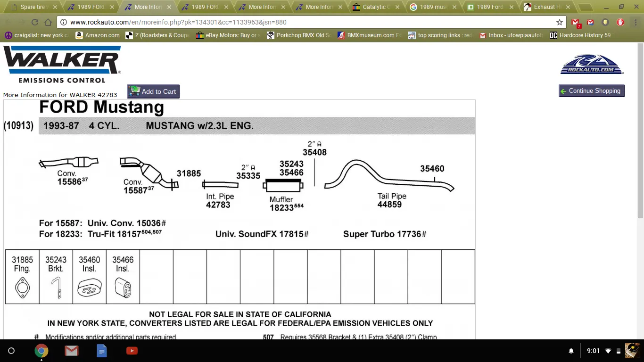Click the RockAuto.com logo
This screenshot has height=362, width=644.
coord(592,65)
